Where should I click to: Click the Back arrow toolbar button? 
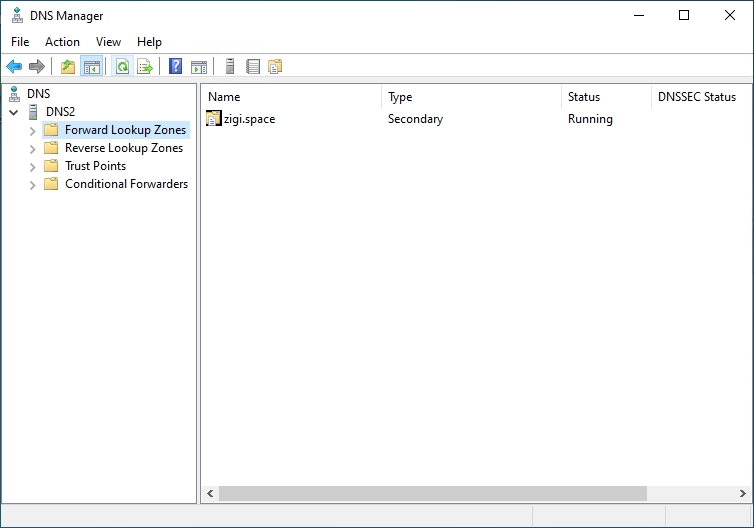[x=14, y=66]
